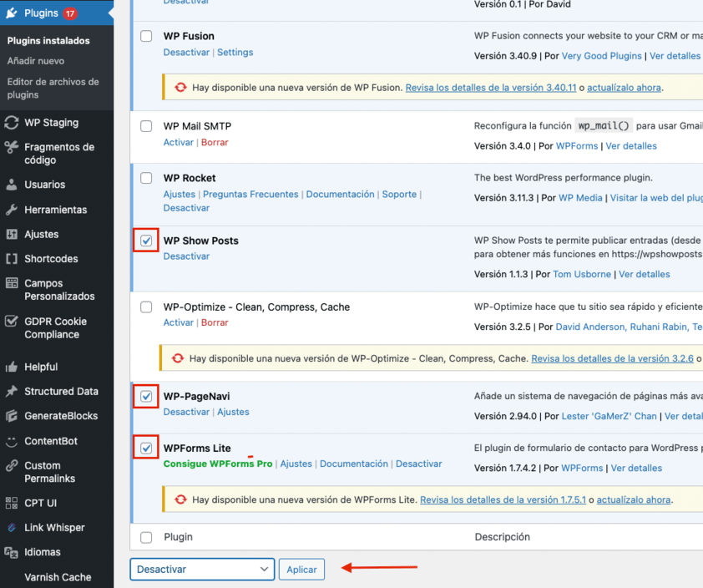Click the Descripción column footer label
Screen dimensions: 703x588
(x=502, y=537)
